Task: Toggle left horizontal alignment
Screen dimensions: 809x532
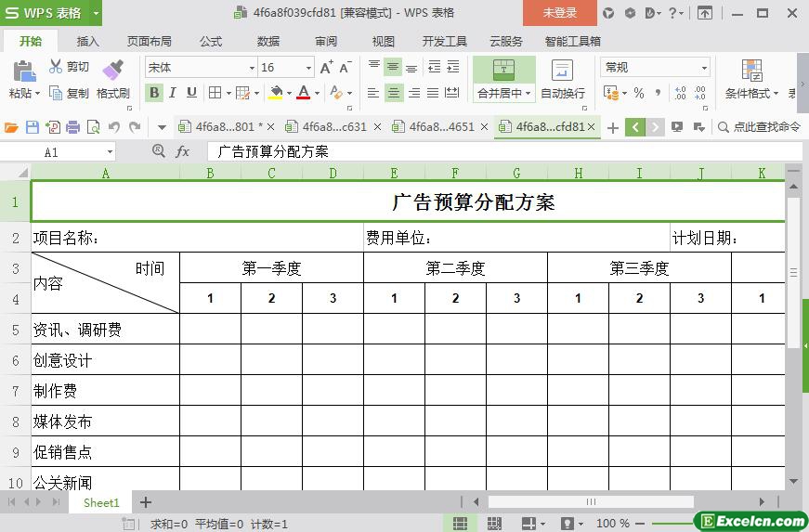Action: (x=373, y=93)
